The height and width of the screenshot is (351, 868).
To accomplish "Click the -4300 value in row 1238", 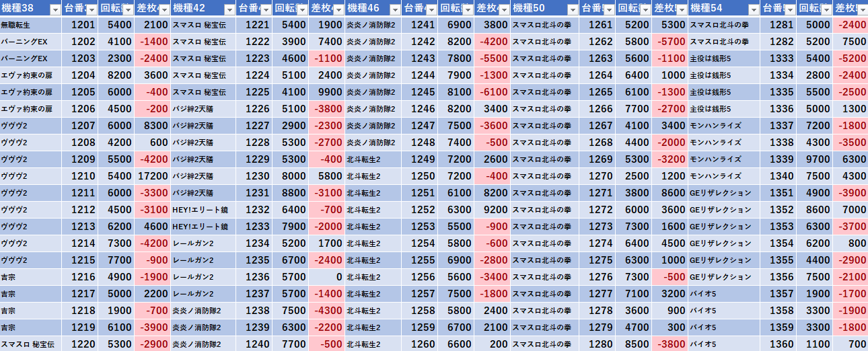I will tap(327, 311).
